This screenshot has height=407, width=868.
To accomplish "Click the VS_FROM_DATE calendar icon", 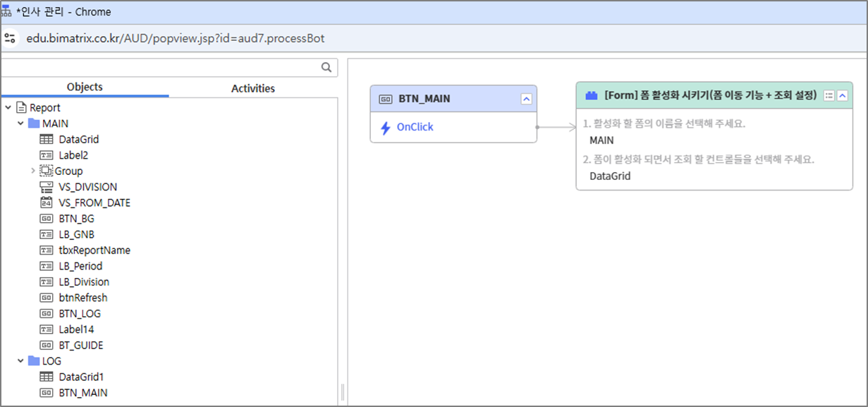I will tap(47, 203).
